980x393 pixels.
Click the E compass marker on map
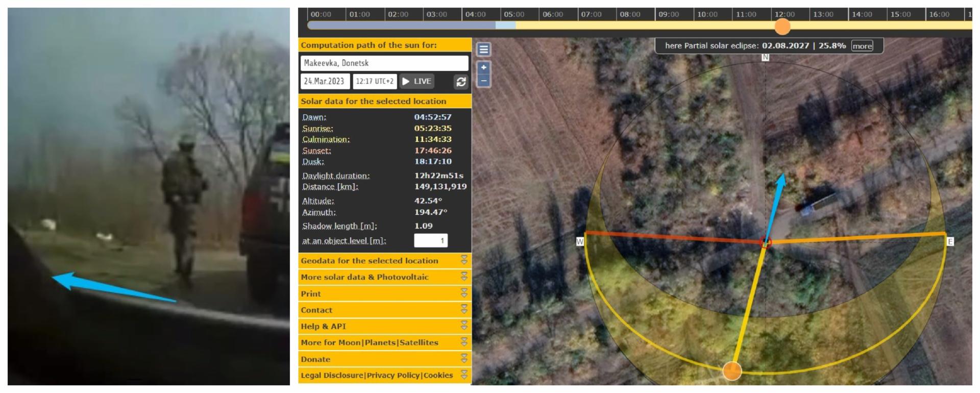point(950,241)
